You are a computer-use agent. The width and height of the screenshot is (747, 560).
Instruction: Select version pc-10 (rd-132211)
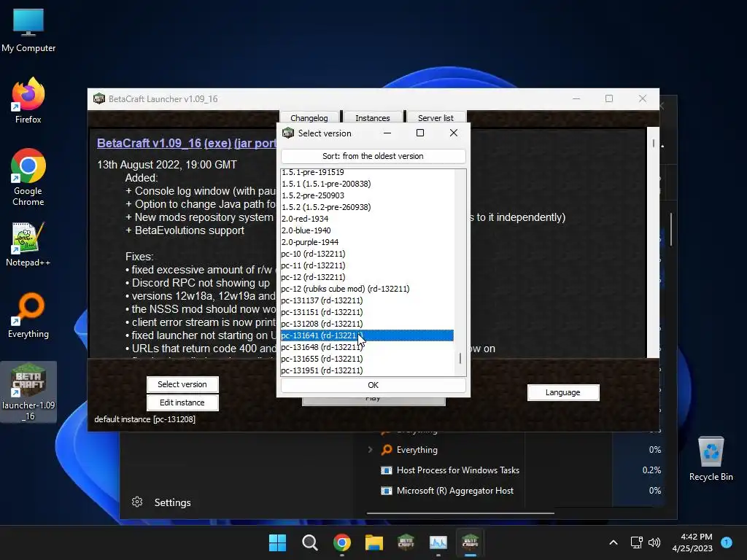pyautogui.click(x=367, y=253)
